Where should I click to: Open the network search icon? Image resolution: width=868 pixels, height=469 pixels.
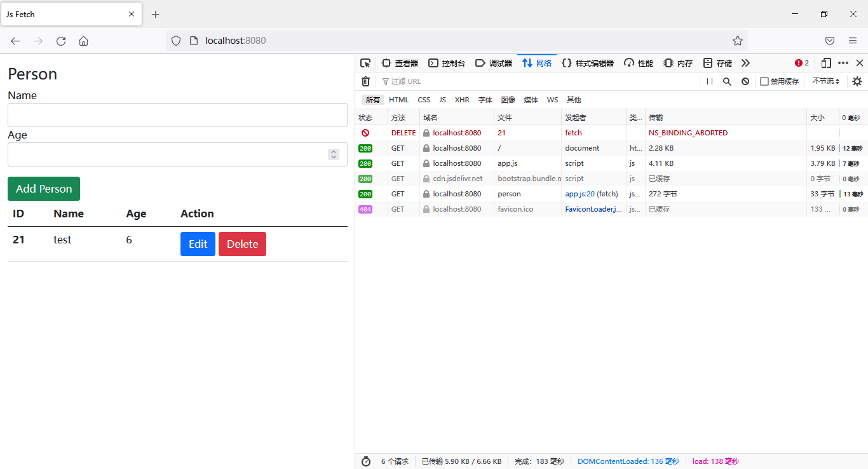click(x=727, y=81)
